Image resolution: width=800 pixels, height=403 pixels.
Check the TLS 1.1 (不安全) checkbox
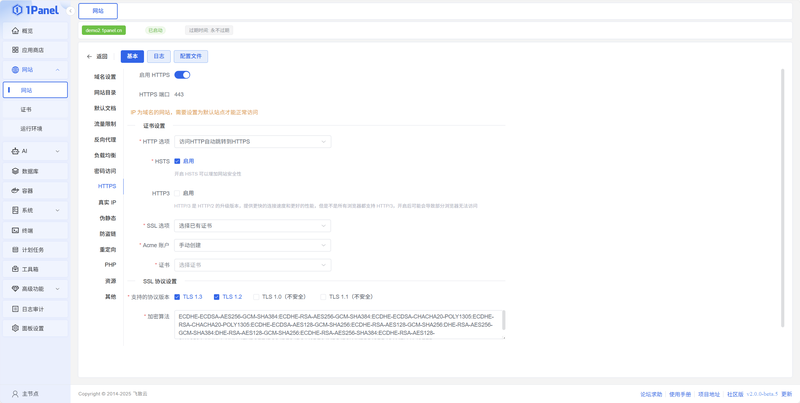[323, 297]
